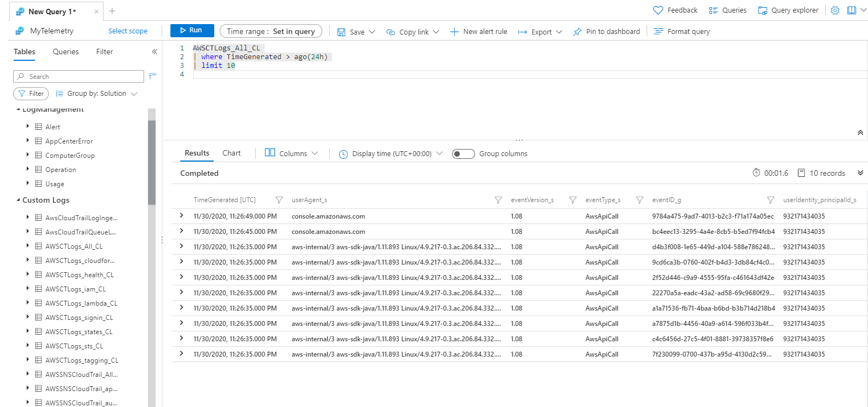Open the Query explorer icon
This screenshot has width=868, height=407.
[x=763, y=10]
